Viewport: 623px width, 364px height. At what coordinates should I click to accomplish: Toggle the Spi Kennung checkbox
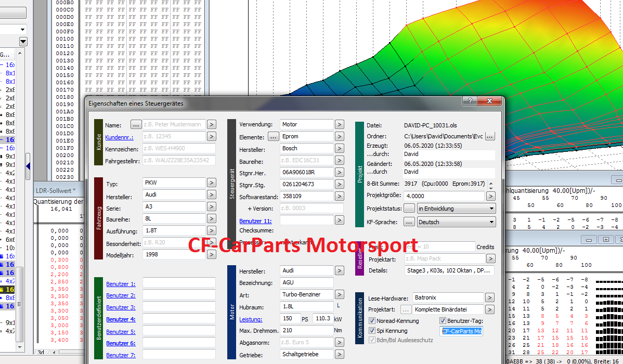click(372, 331)
